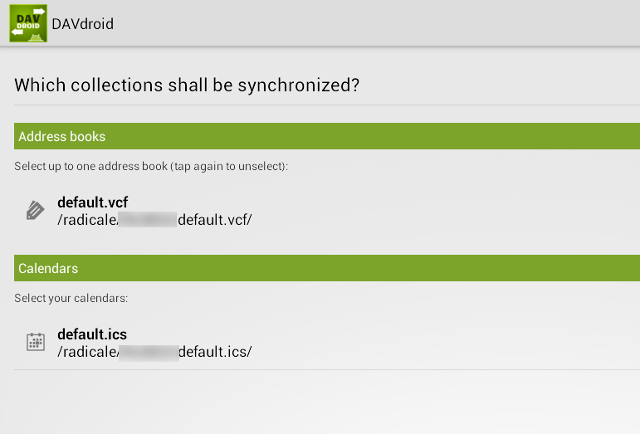Image resolution: width=640 pixels, height=434 pixels.
Task: Click the DAVdroid title in action bar
Action: point(83,24)
